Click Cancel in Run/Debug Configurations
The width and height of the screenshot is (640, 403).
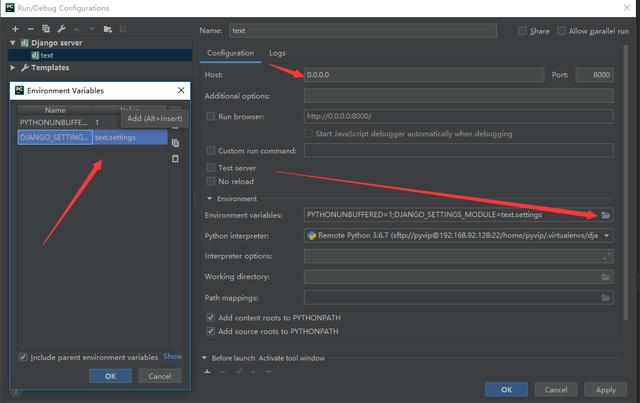pos(556,390)
